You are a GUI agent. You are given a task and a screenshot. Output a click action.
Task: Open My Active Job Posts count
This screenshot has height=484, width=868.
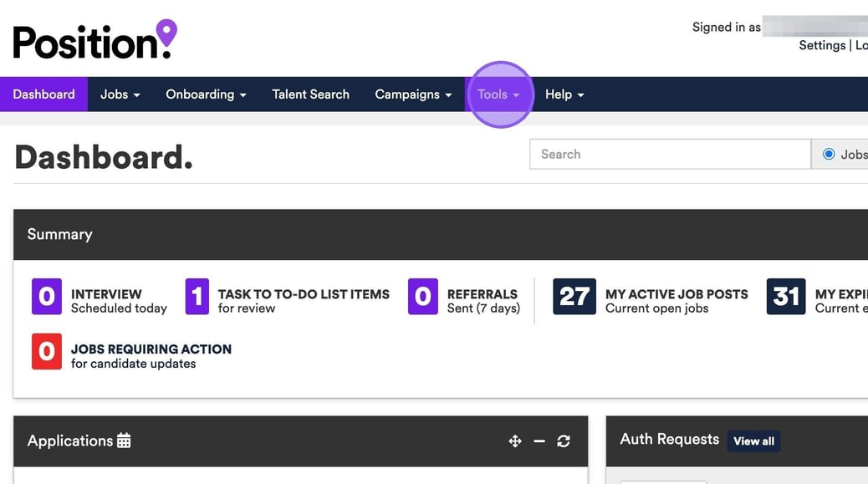(574, 297)
